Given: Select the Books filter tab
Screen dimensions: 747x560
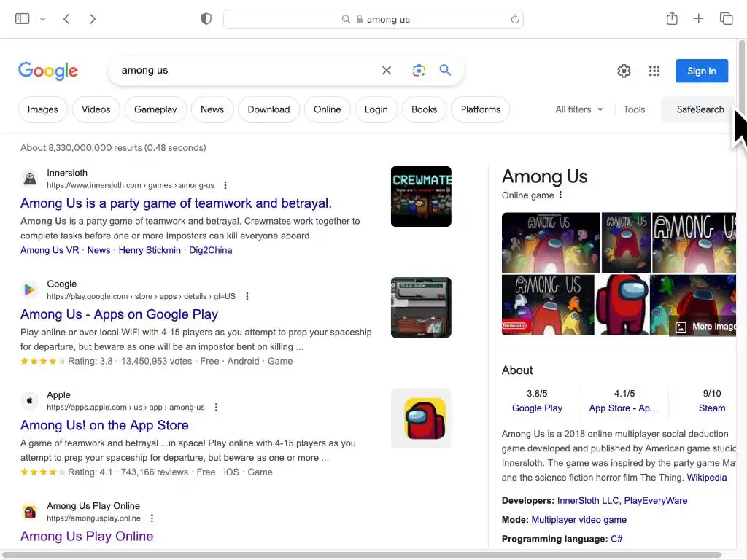Looking at the screenshot, I should tap(424, 109).
